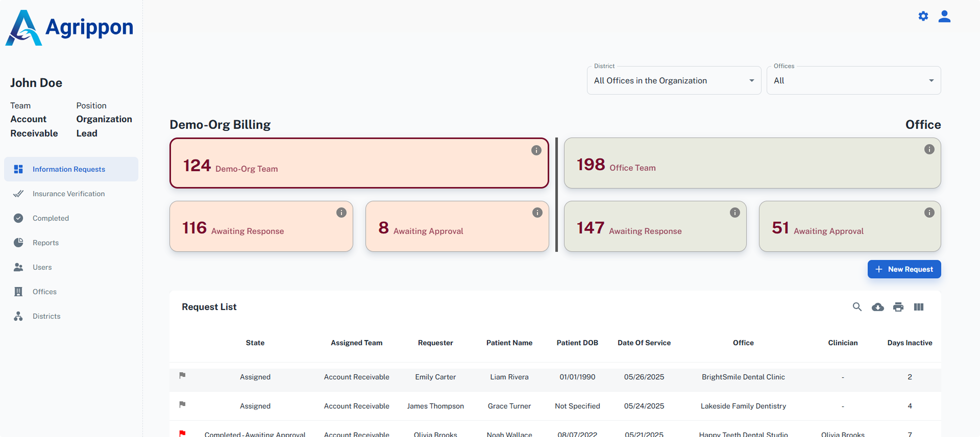The image size is (980, 437).
Task: Toggle flag on Liam Rivera request
Action: (182, 375)
